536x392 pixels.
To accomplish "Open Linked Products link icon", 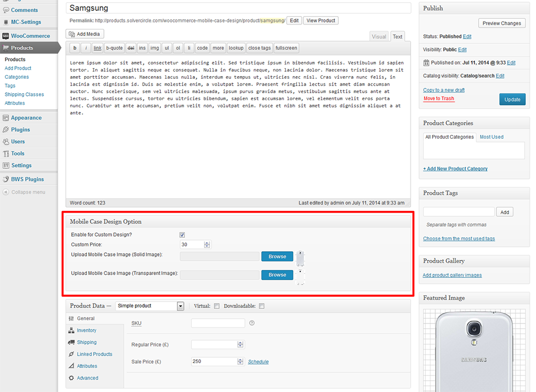I will point(72,354).
